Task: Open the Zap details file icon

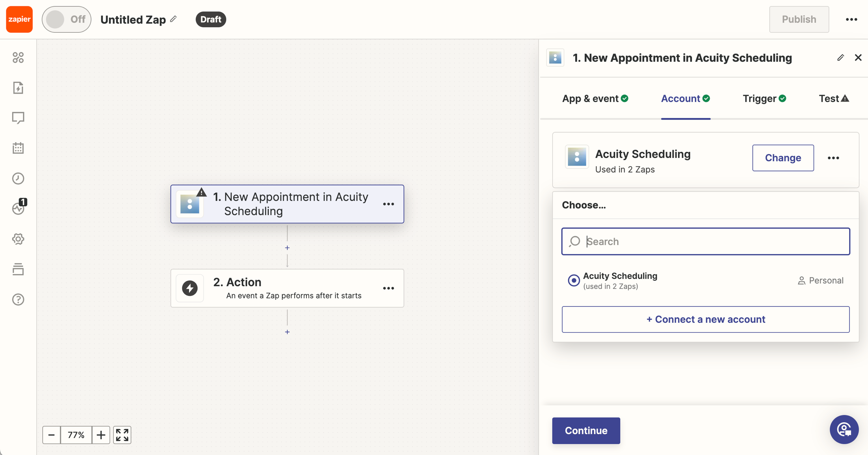Action: click(18, 88)
